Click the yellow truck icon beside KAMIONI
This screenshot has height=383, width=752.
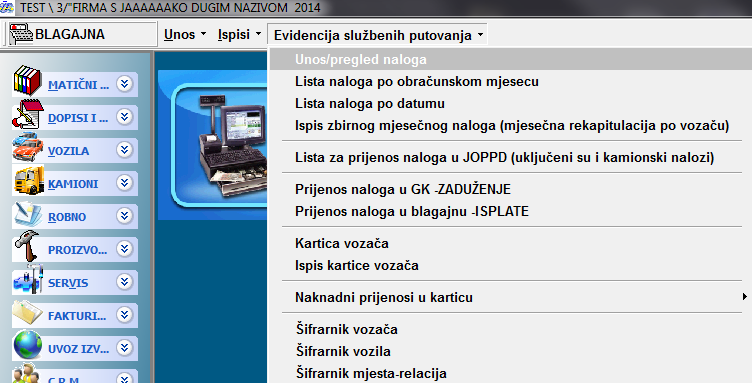click(29, 180)
